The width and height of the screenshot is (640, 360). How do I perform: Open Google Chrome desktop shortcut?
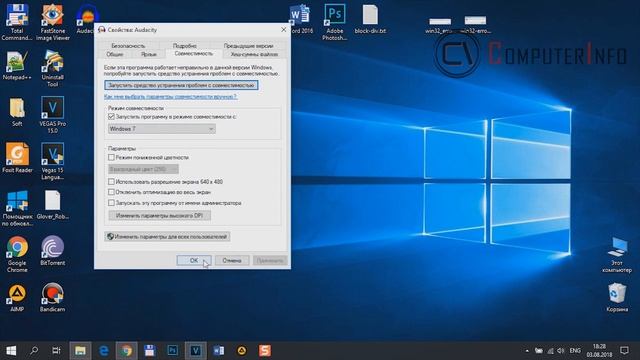coord(17,254)
